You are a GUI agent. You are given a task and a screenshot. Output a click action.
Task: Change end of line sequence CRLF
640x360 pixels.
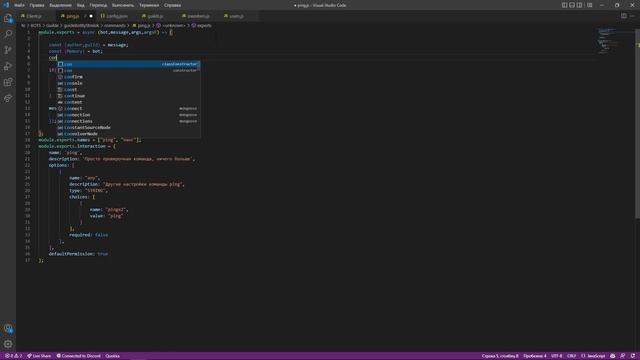coord(571,356)
